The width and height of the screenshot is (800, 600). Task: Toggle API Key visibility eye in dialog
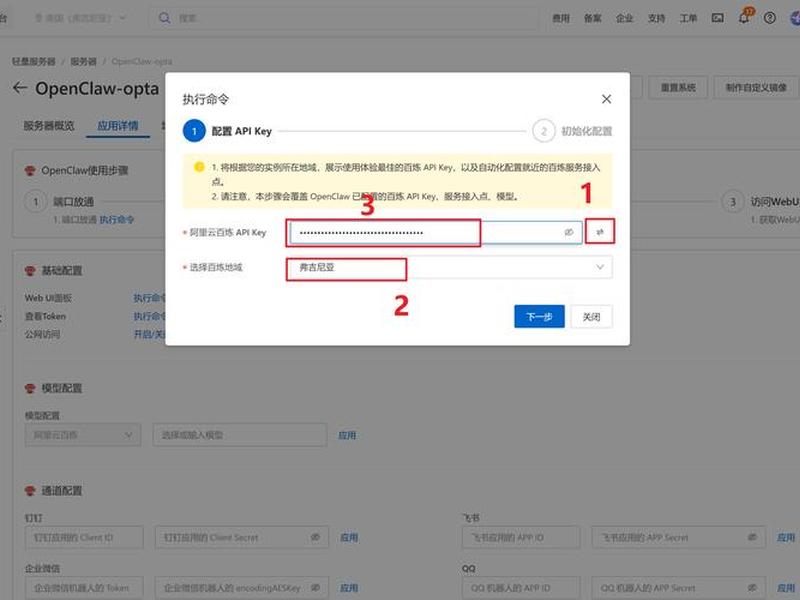568,233
